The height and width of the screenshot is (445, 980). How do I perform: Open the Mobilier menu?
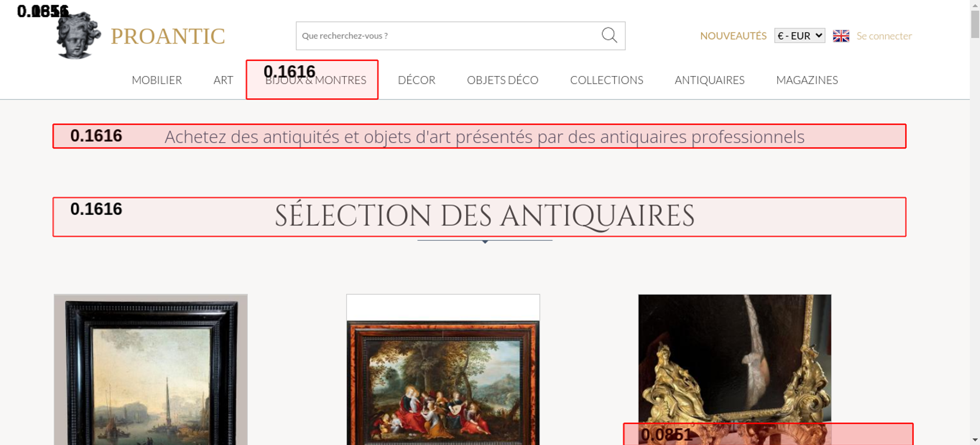[x=157, y=80]
